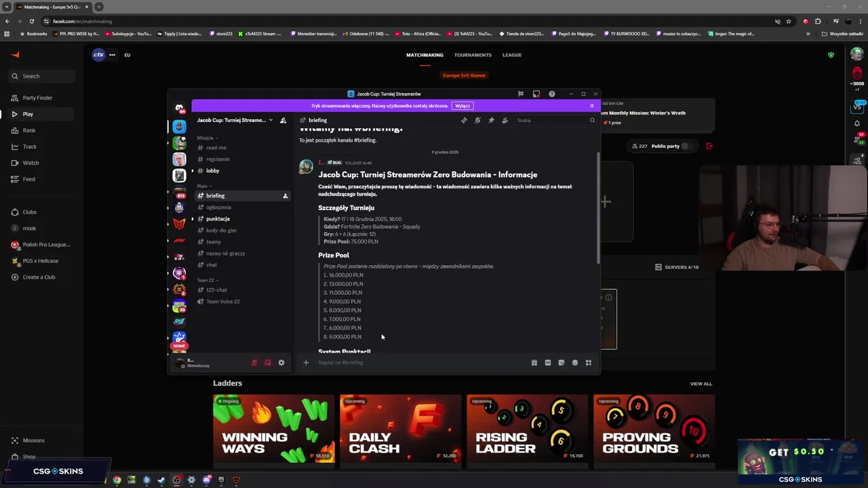Open notification settings bell in Discord header
This screenshot has height=488, width=868.
pos(477,120)
